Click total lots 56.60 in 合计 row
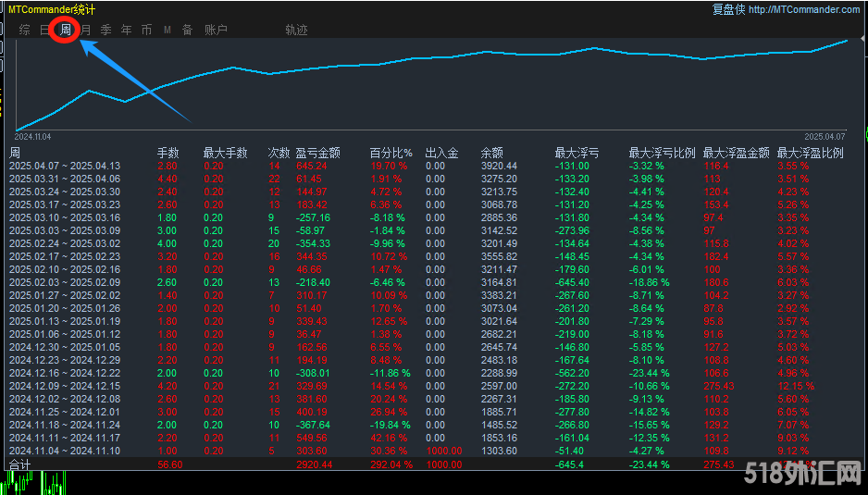The width and height of the screenshot is (868, 495). (x=170, y=464)
